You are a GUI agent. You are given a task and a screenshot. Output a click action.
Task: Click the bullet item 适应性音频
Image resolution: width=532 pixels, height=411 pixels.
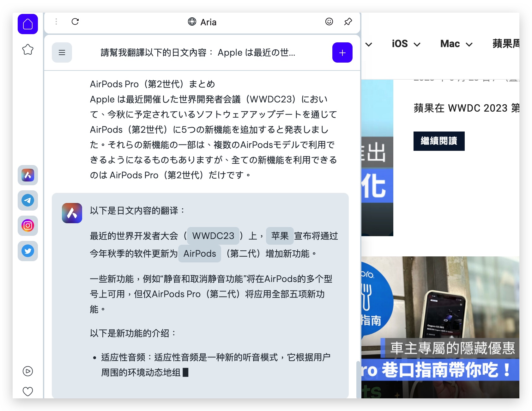pos(216,365)
